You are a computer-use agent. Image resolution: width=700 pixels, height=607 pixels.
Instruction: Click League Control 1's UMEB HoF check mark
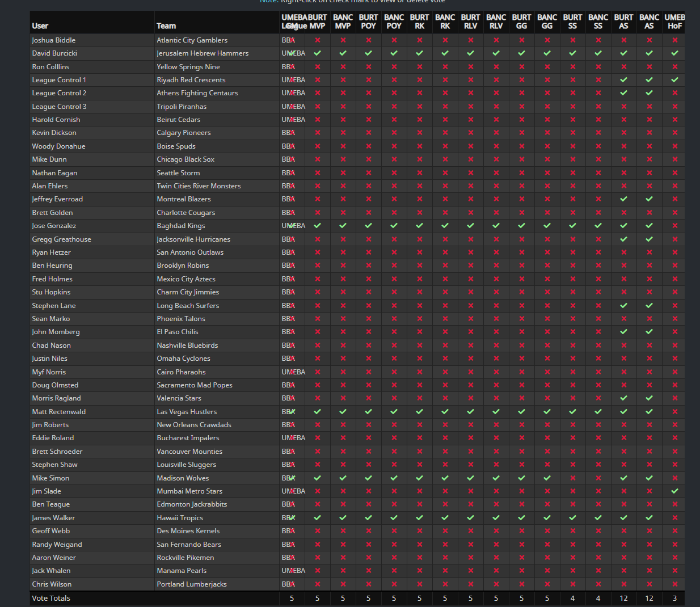674,80
